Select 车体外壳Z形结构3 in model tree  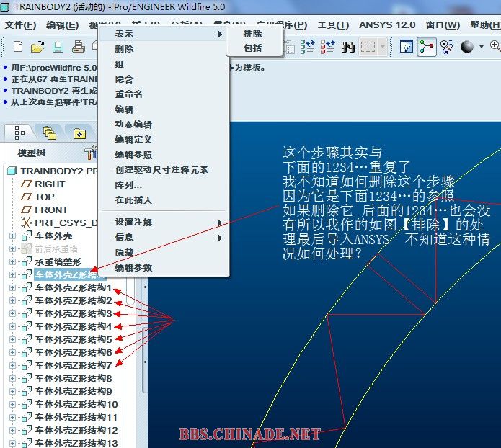pos(74,313)
